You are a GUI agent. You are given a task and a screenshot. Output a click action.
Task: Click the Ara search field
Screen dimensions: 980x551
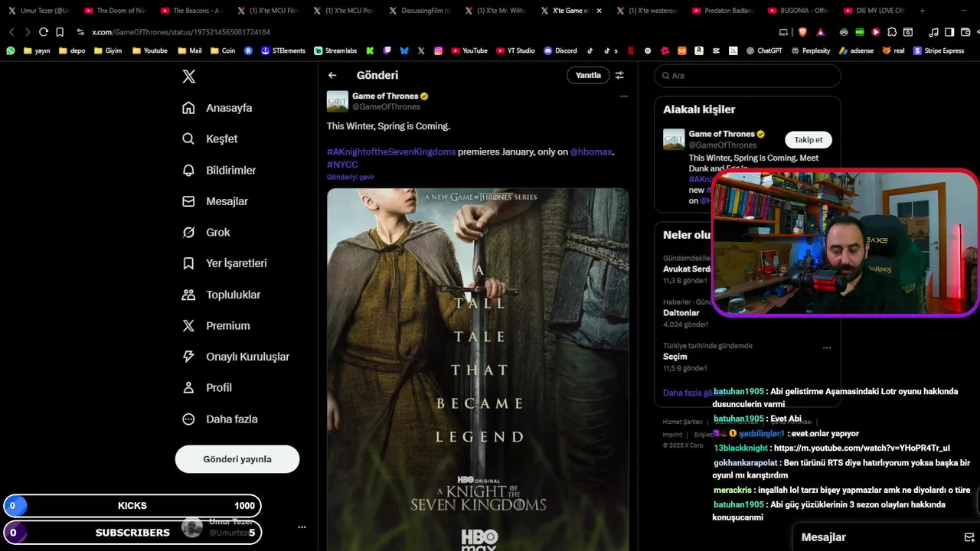coord(747,76)
